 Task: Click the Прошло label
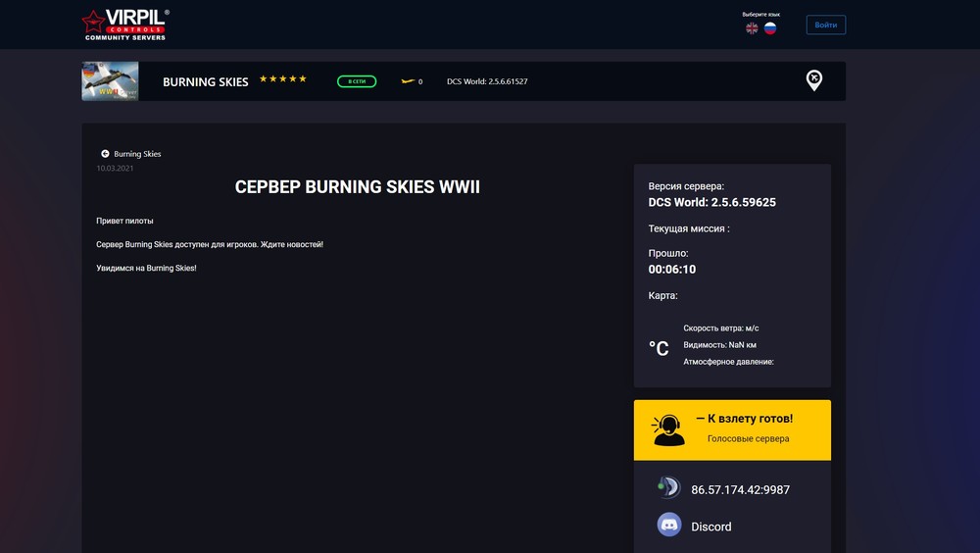668,253
